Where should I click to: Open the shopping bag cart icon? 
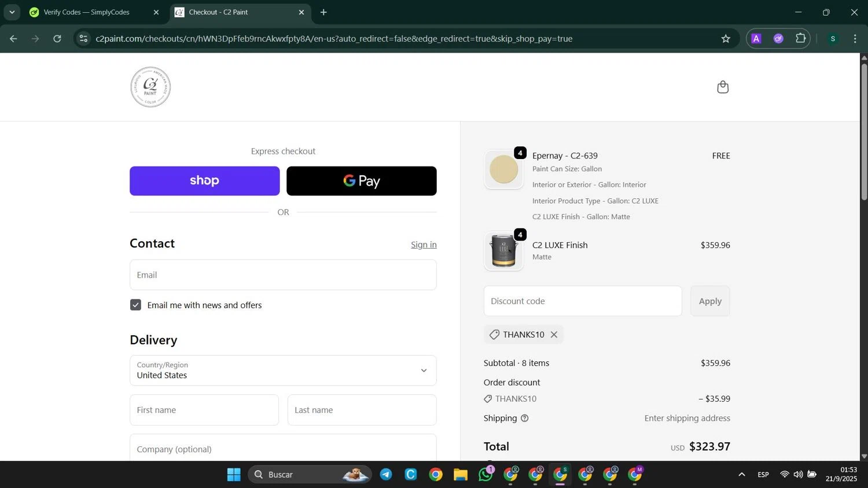pos(723,87)
